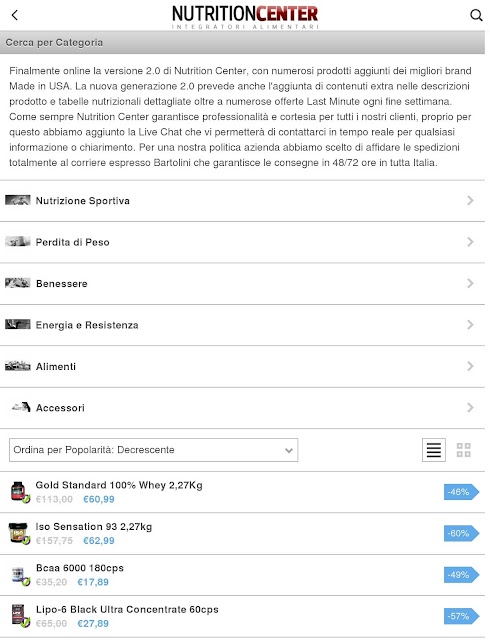The height and width of the screenshot is (640, 490).
Task: Select the Alimenti category
Action: (x=243, y=367)
